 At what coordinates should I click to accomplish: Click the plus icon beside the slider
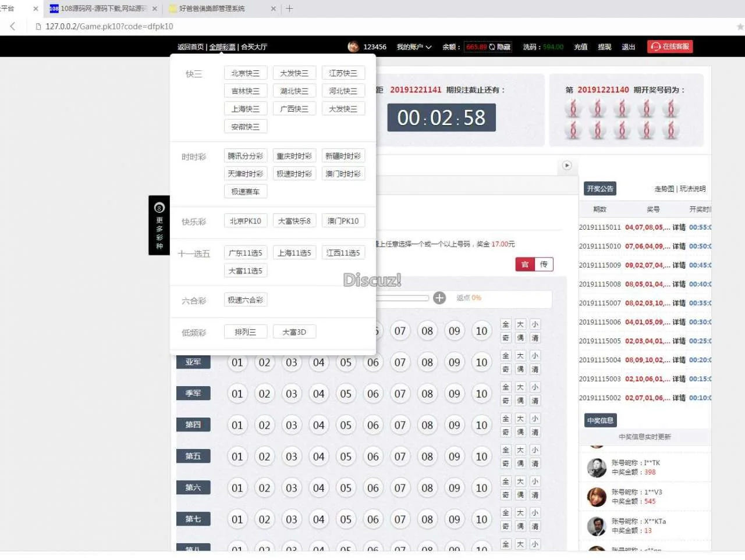click(x=439, y=298)
